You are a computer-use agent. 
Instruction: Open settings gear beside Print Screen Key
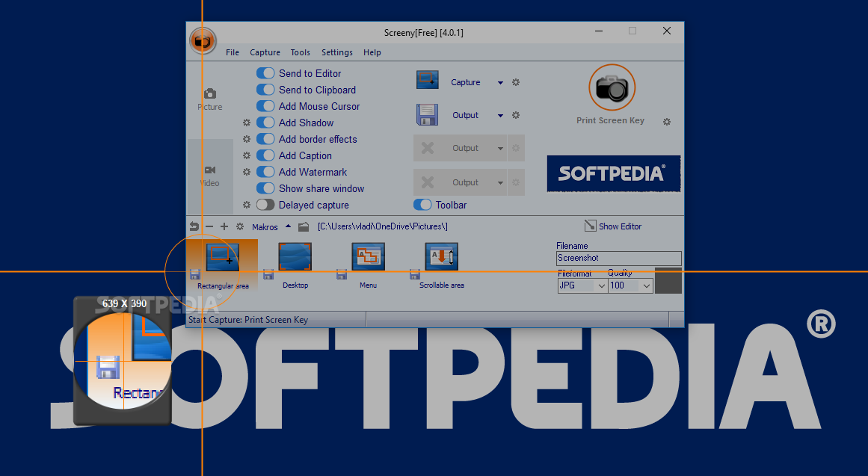pyautogui.click(x=667, y=121)
